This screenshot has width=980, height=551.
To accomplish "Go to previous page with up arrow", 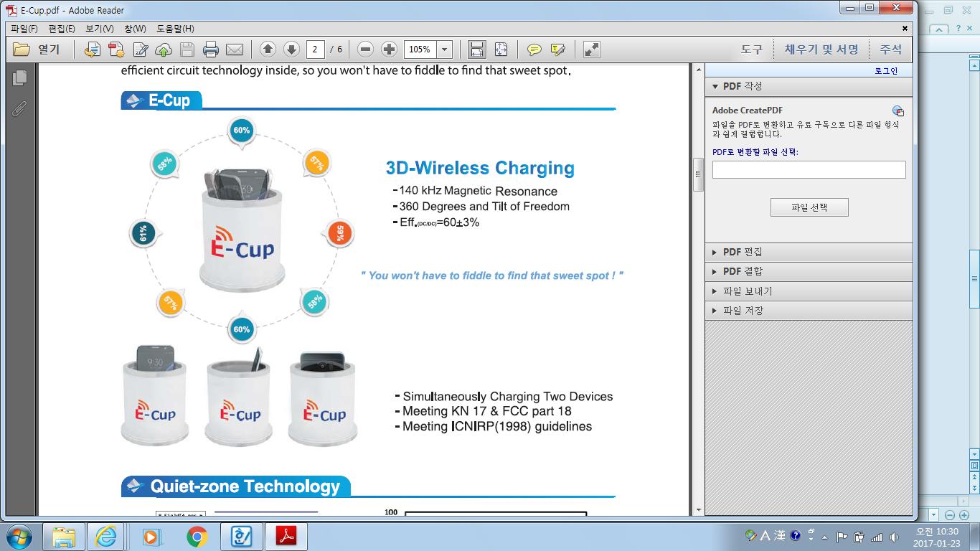I will coord(268,50).
